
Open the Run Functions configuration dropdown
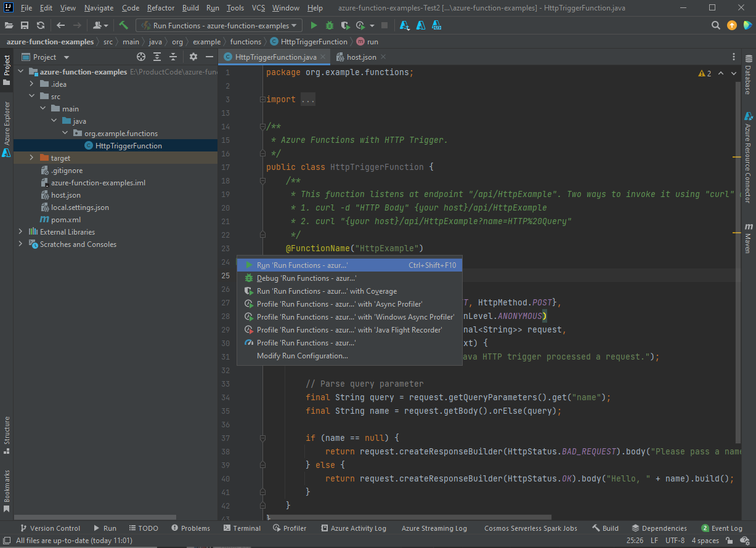pyautogui.click(x=219, y=25)
